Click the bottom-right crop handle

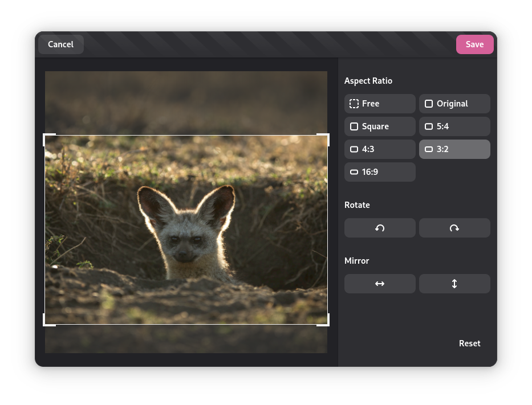point(326,321)
